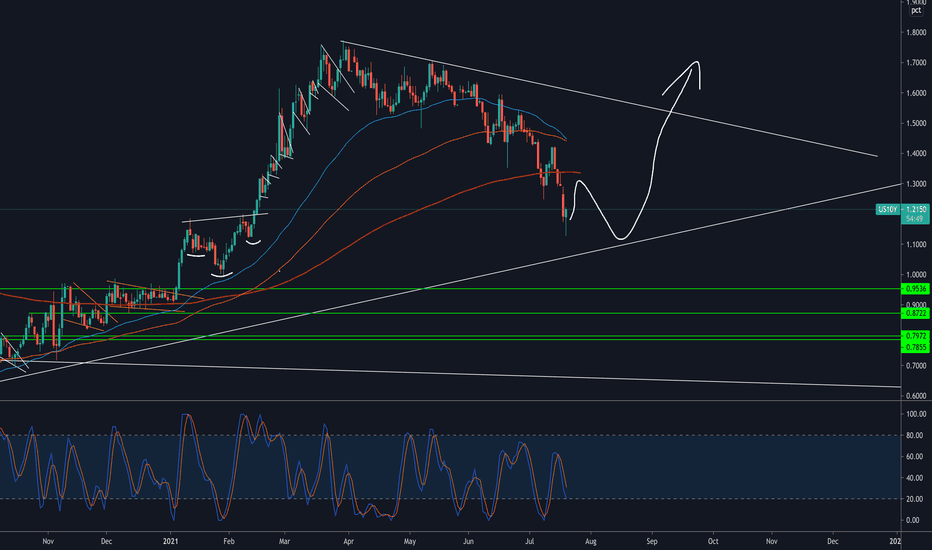
Task: Click the US10Y symbol tag on price axis
Action: 888,209
